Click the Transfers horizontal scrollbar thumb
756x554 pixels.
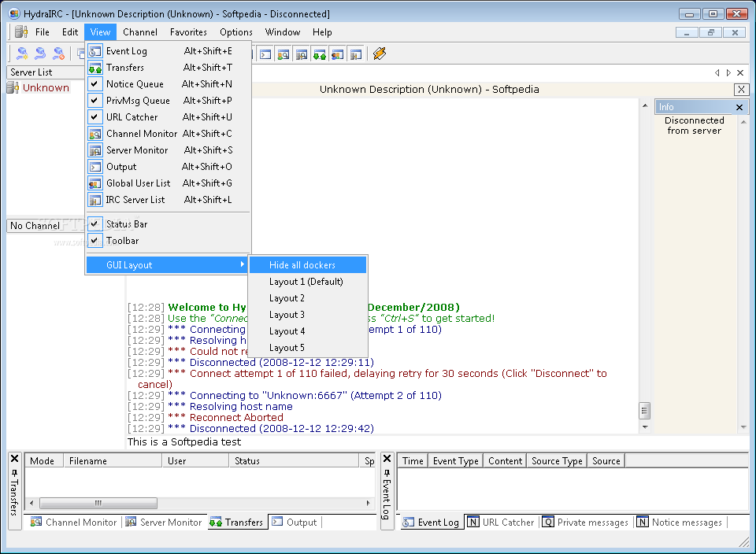click(x=98, y=503)
